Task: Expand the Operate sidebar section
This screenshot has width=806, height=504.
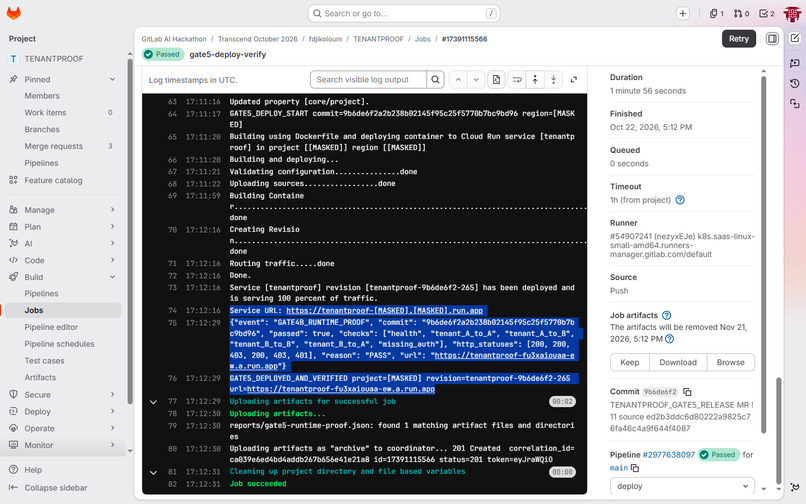Action: 112,428
